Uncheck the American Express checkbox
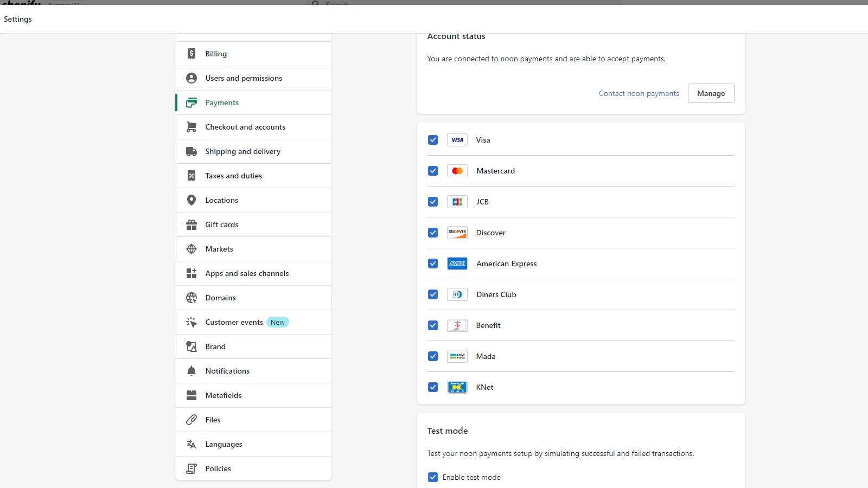 coord(433,264)
